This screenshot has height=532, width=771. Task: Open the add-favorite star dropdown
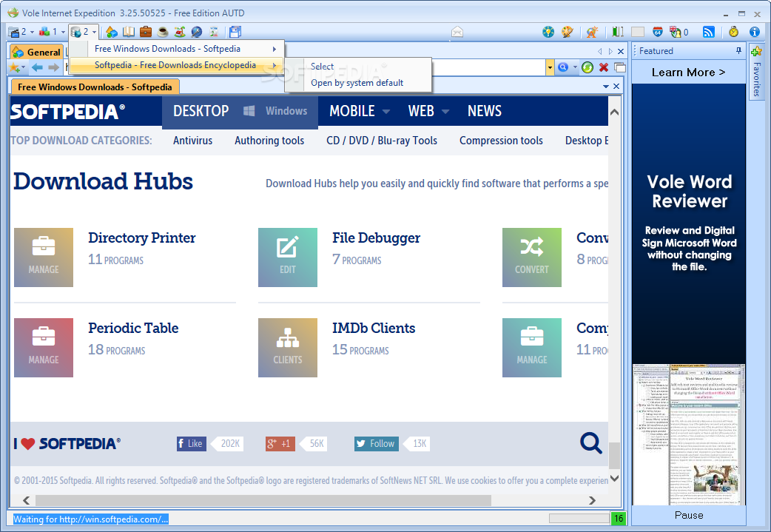(x=23, y=67)
